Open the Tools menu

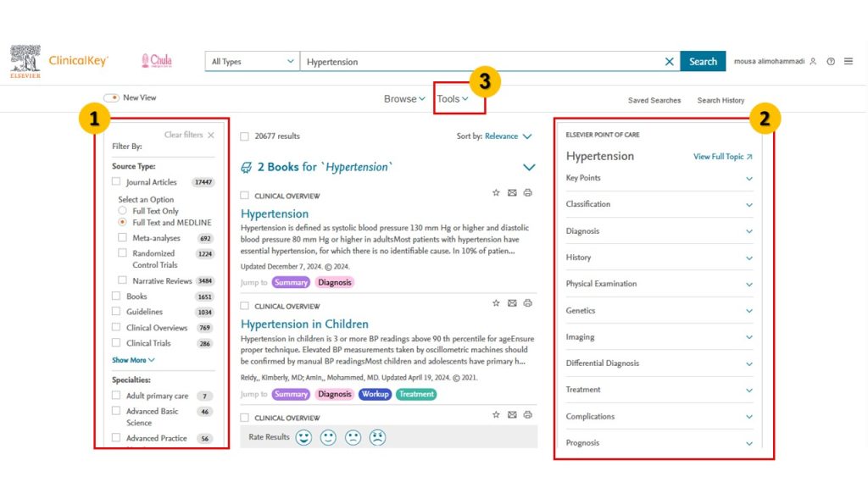click(453, 99)
